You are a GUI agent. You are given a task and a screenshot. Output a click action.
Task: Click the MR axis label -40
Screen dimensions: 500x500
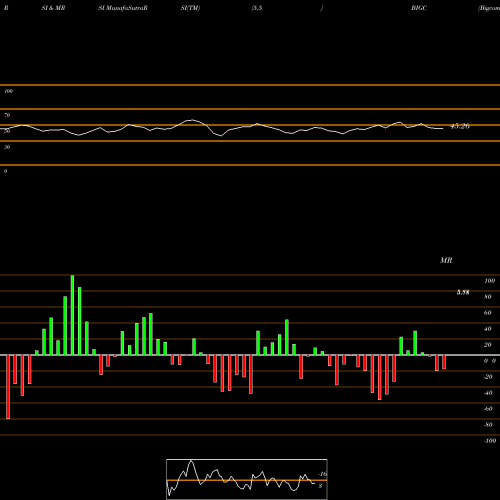488,393
